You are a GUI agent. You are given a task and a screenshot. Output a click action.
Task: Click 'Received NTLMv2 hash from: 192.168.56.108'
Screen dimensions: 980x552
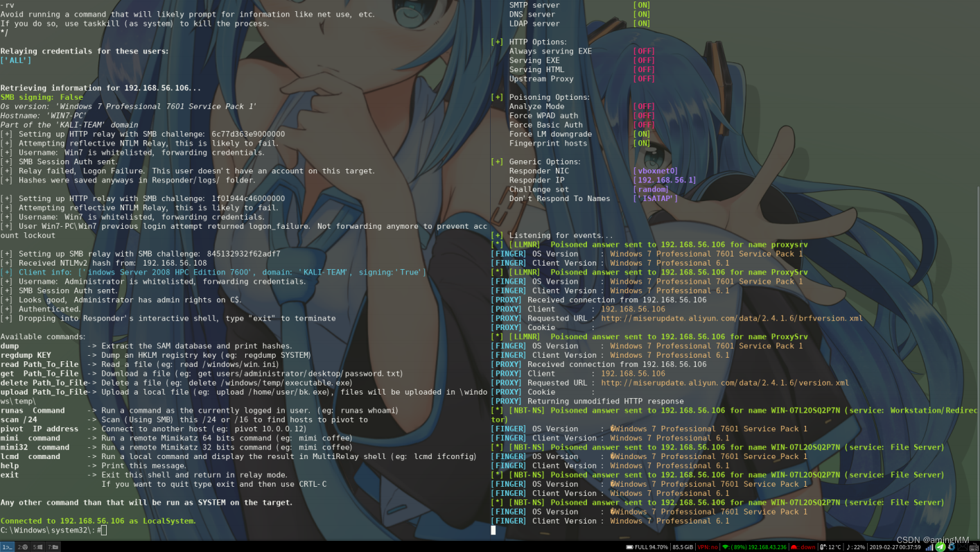103,263
